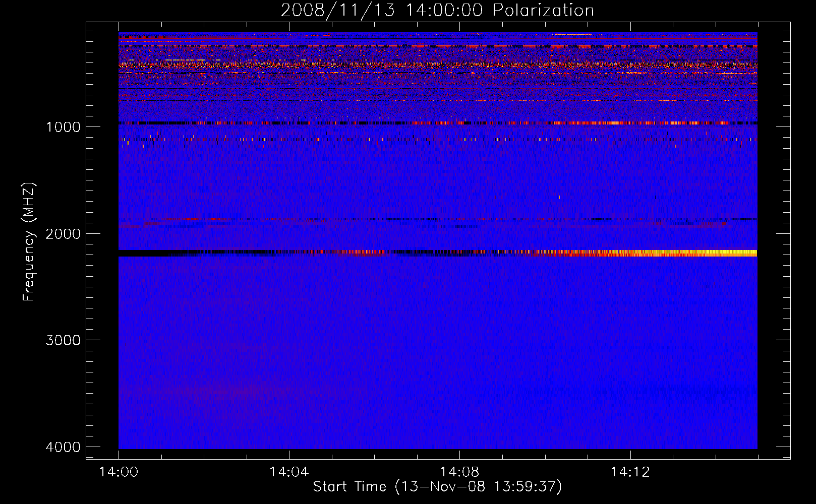816x504 pixels.
Task: Click the "Frequency (MHZ)" axis label
Action: coord(29,242)
